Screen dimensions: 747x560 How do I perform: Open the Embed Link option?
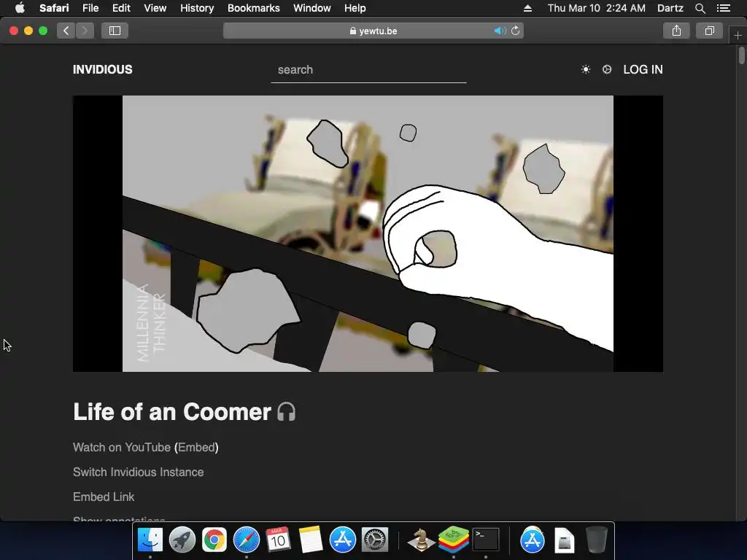pyautogui.click(x=104, y=497)
